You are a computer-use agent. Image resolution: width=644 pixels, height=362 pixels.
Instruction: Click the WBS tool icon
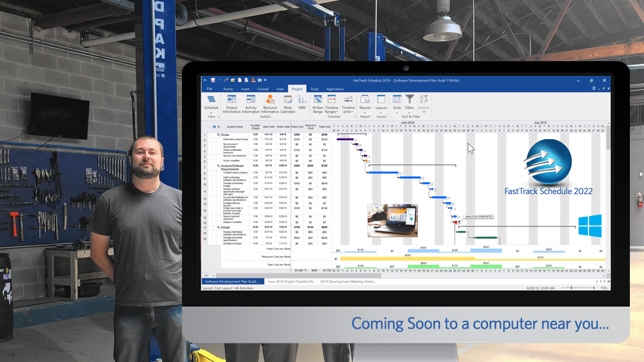[x=302, y=99]
